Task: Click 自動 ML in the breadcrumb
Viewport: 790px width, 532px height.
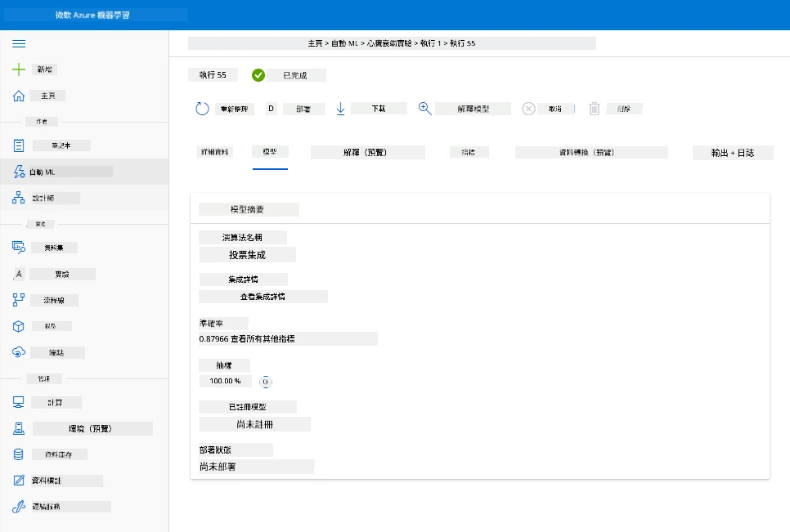Action: point(344,43)
